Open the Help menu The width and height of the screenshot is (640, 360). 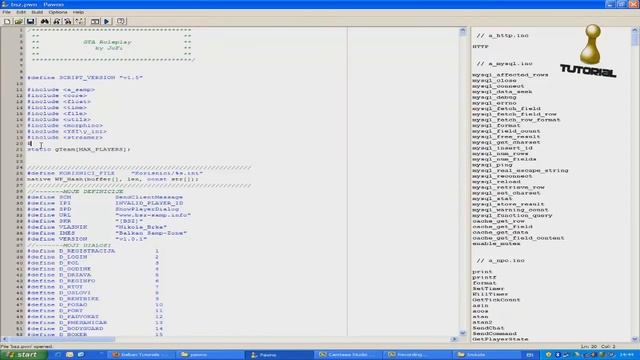[x=78, y=12]
